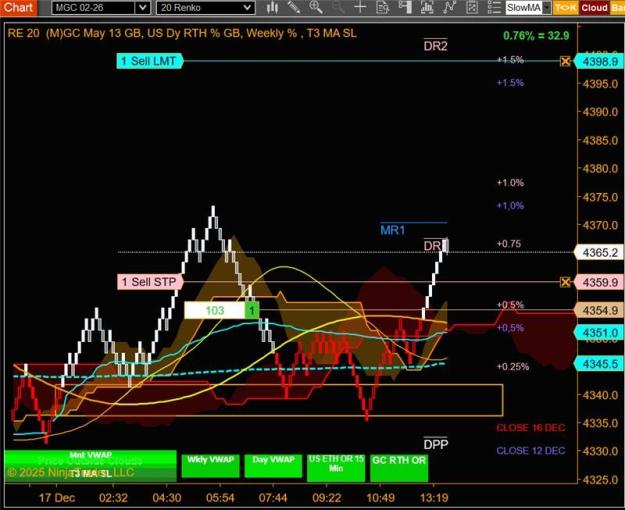Click the 4345.5 cyan price marker

600,364
